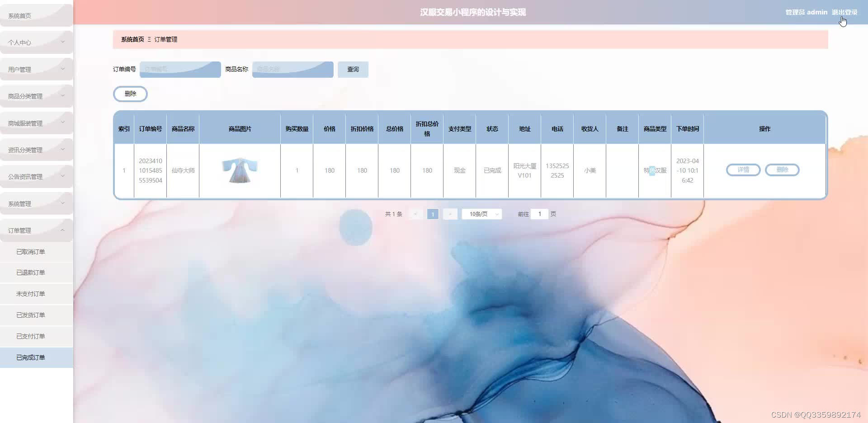Go to the next page arrow
The height and width of the screenshot is (423, 868).
pyautogui.click(x=450, y=214)
